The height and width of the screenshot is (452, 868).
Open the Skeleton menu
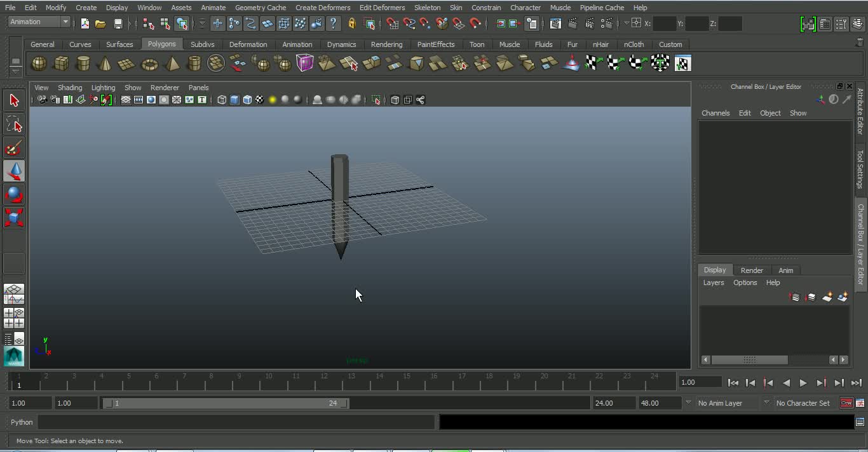tap(427, 8)
